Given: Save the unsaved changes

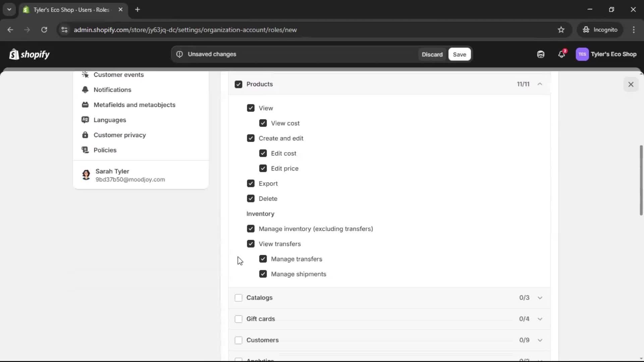Looking at the screenshot, I should (x=459, y=54).
